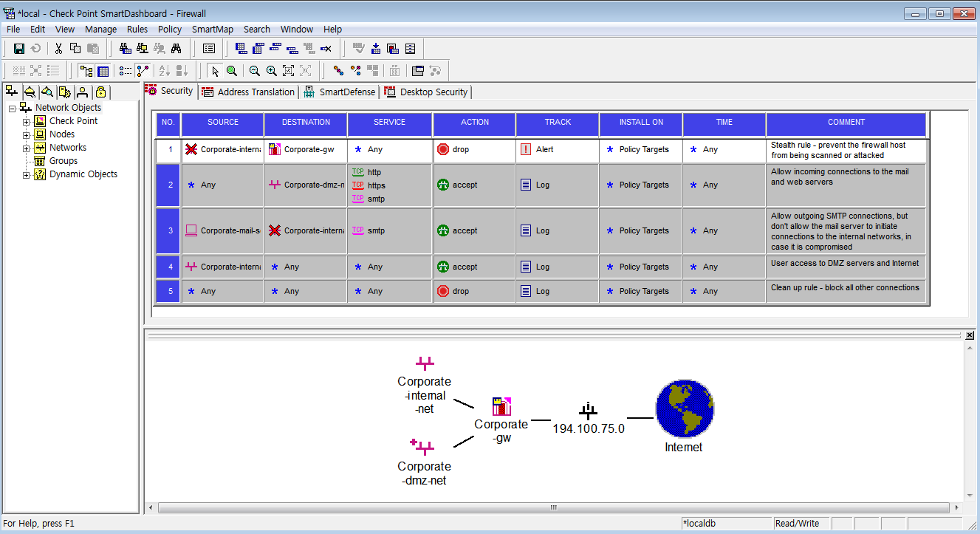The height and width of the screenshot is (534, 980).
Task: Toggle the objects list grid view button
Action: (x=103, y=71)
